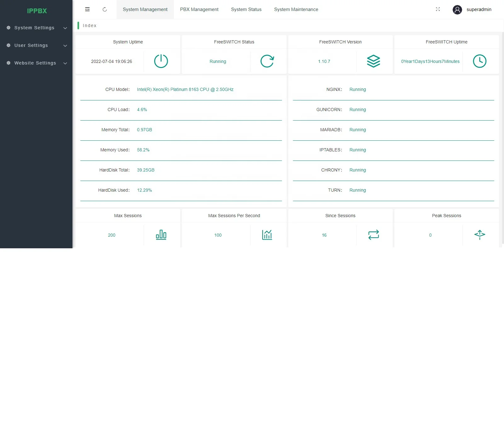This screenshot has height=428, width=504.
Task: Click Max Sessions Per Second chart icon
Action: pyautogui.click(x=267, y=235)
